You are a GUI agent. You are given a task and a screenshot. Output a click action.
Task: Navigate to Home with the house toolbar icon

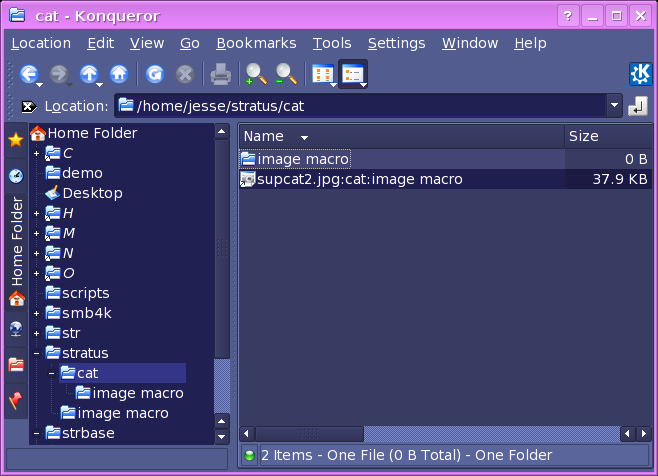pos(119,74)
